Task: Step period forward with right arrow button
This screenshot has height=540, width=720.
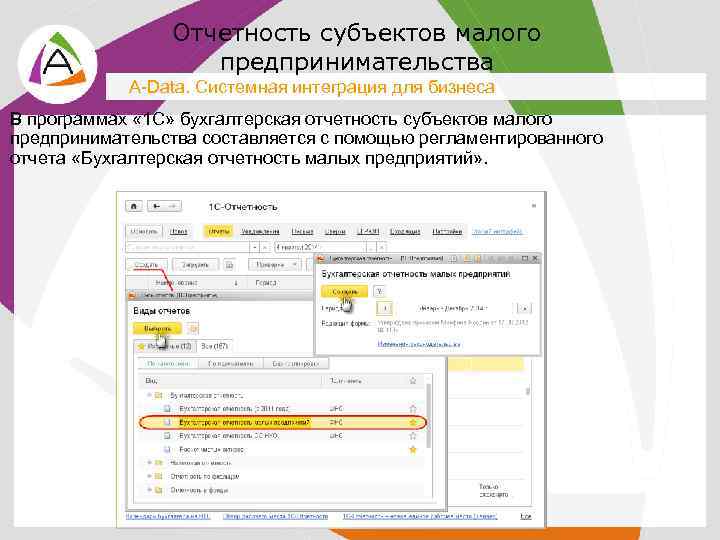Action: coord(524,308)
